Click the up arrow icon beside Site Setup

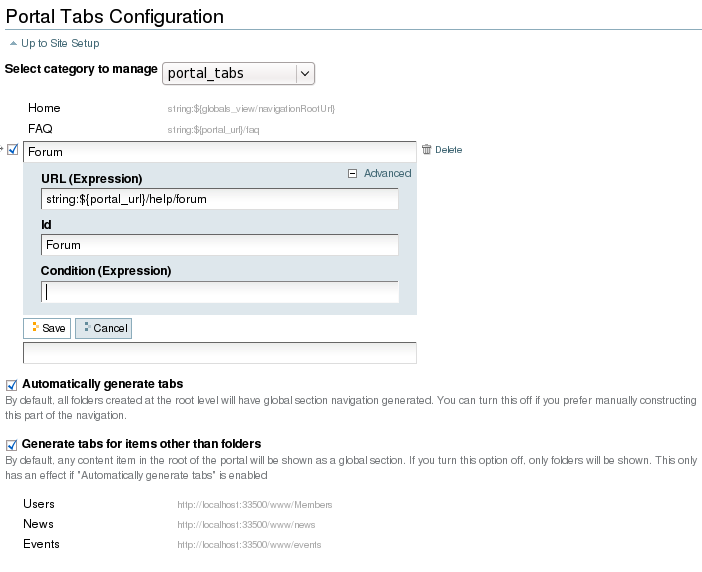13,43
